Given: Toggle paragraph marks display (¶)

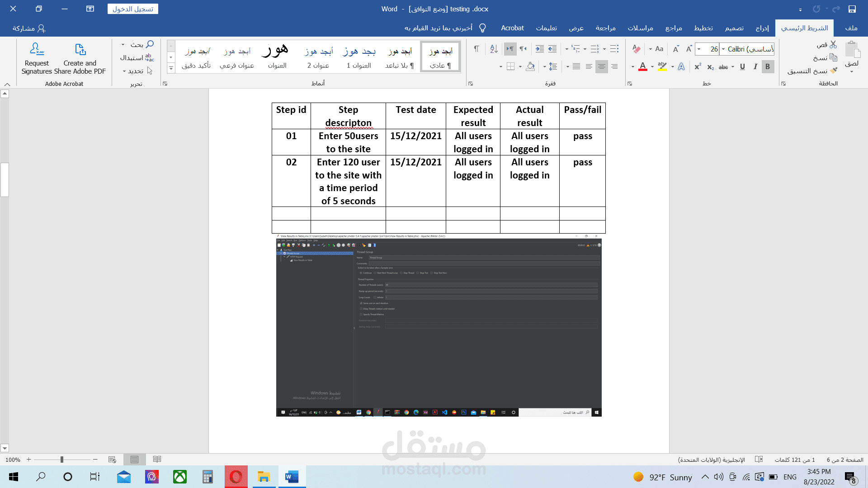Looking at the screenshot, I should (x=476, y=49).
